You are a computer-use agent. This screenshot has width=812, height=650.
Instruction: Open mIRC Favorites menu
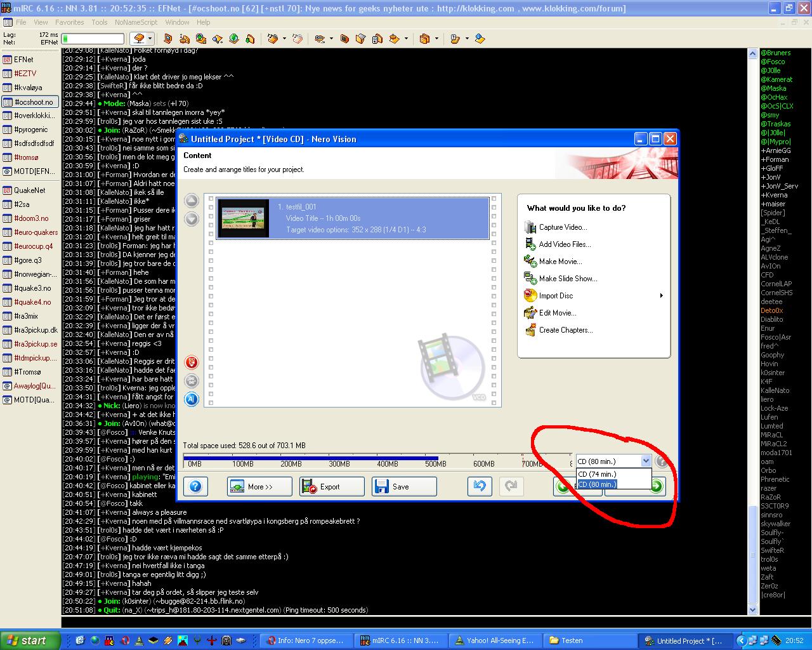point(69,22)
